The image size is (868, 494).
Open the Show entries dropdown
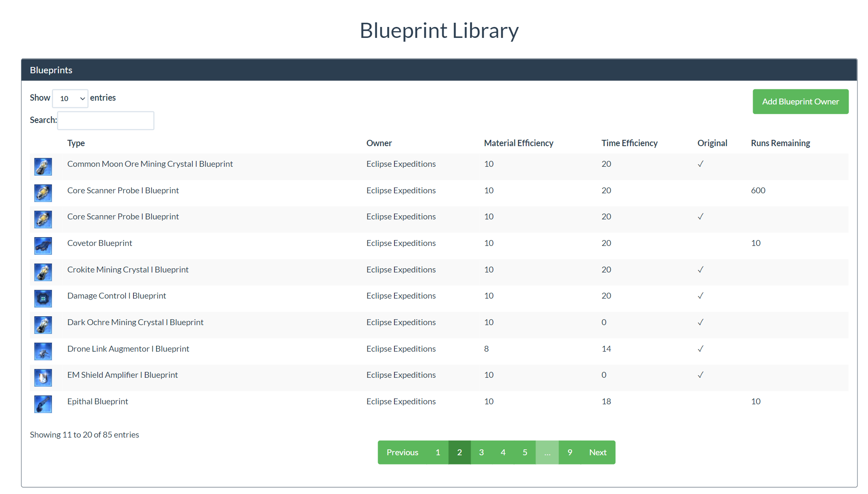[x=70, y=99]
